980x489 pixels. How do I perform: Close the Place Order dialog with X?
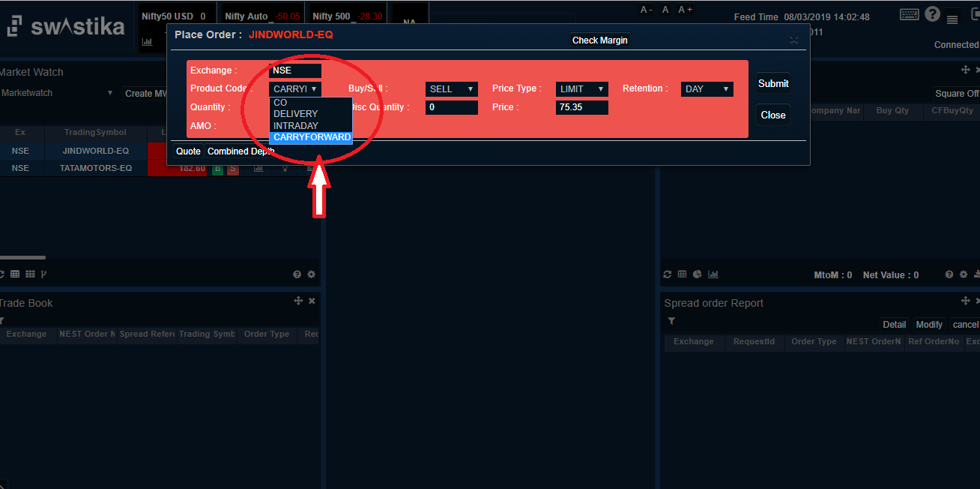[794, 40]
